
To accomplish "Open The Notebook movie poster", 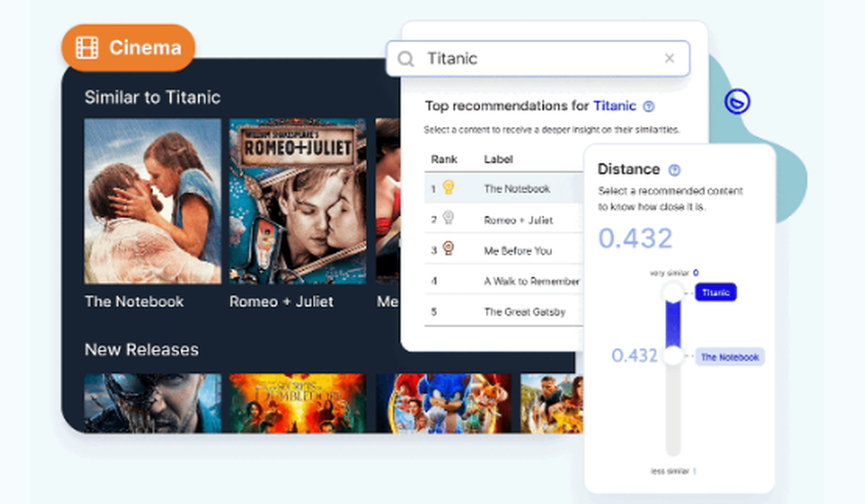I will [153, 201].
